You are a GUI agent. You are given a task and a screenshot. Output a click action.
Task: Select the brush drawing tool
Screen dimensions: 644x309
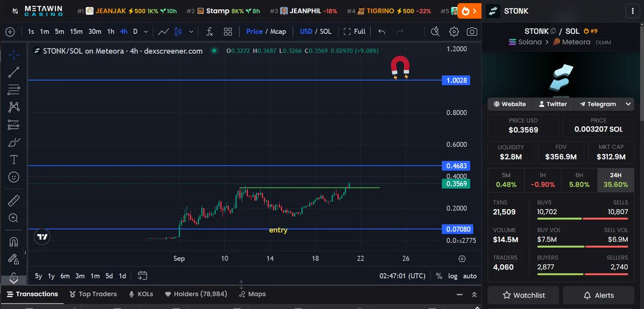click(14, 142)
